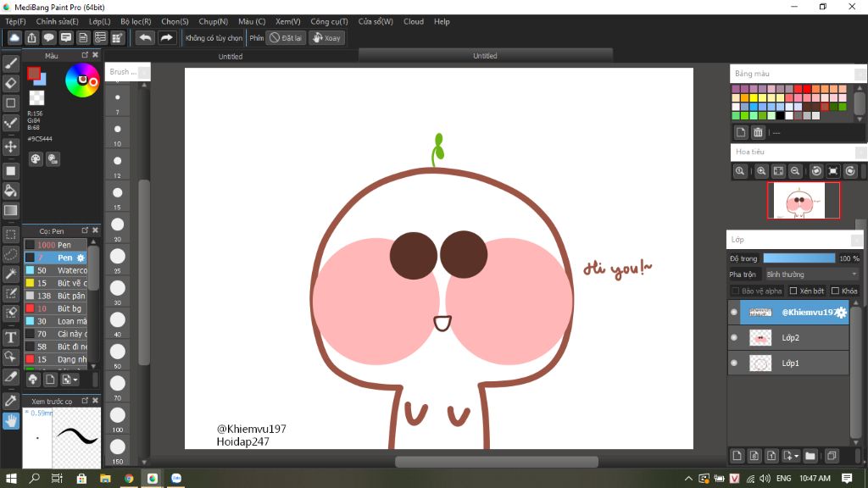Click the Redo arrow
The width and height of the screenshot is (868, 488).
point(166,37)
